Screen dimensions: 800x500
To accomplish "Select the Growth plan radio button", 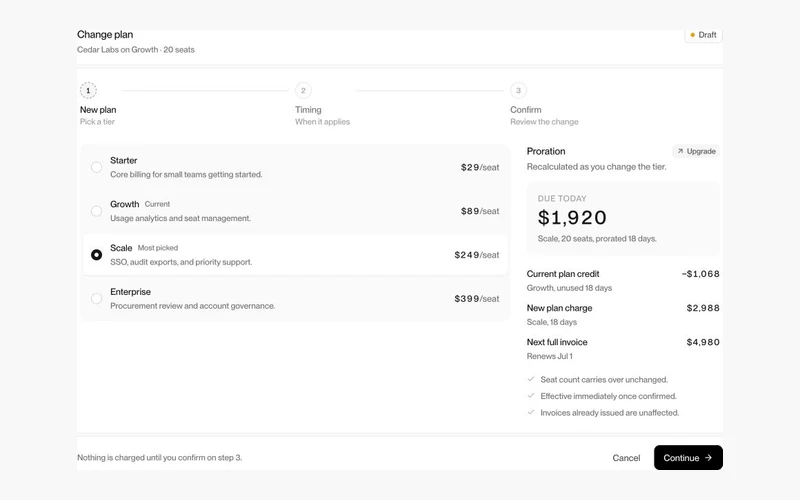I will click(x=96, y=211).
